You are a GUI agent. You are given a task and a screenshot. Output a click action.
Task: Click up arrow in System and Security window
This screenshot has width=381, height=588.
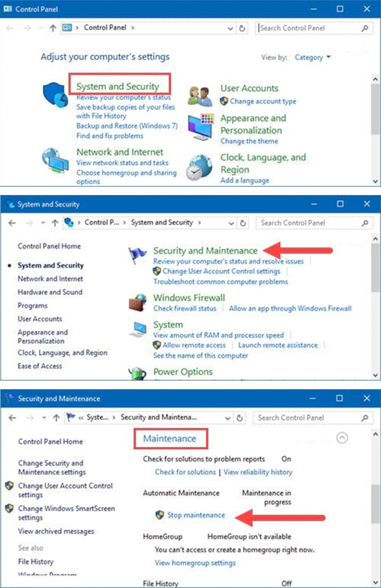coord(55,223)
